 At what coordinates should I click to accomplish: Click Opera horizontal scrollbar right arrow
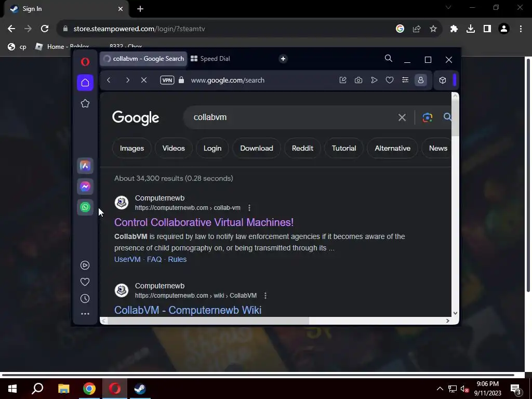pyautogui.click(x=447, y=321)
